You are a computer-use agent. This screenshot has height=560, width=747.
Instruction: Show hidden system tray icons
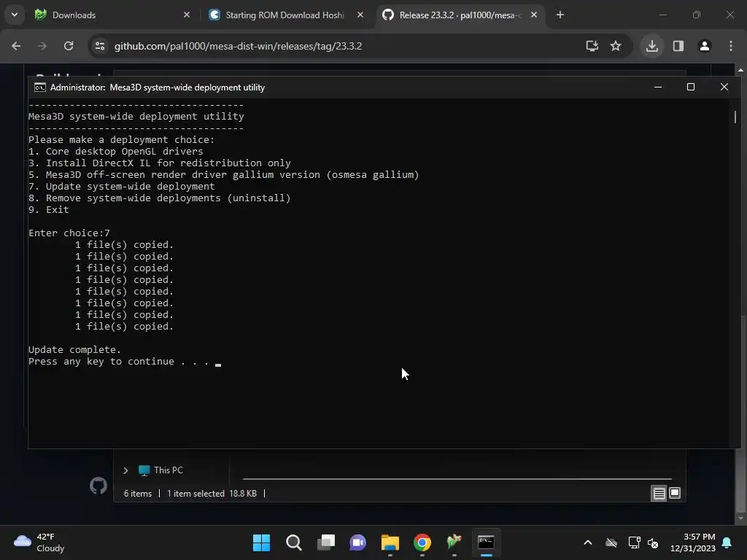pos(588,542)
